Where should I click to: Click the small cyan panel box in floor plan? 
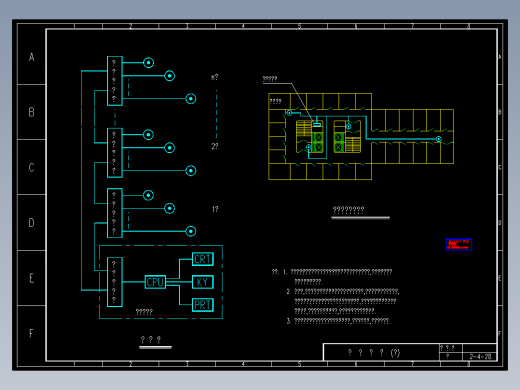[317, 125]
